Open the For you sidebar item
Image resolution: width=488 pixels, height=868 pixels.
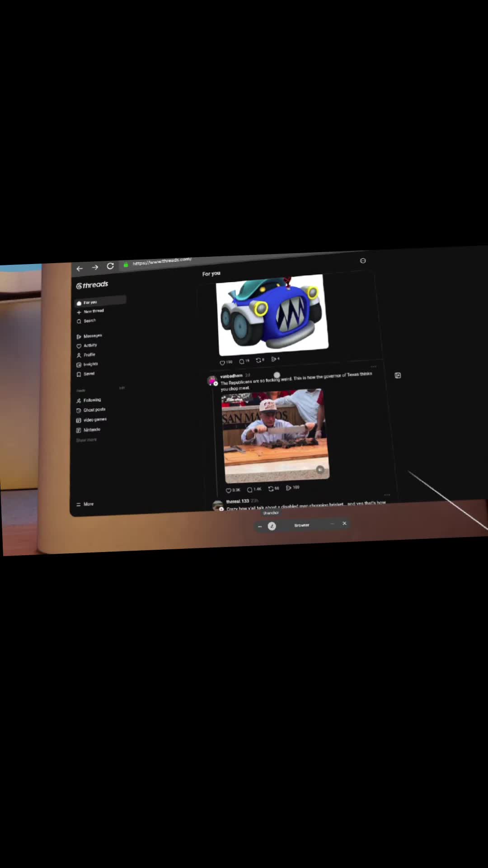100,302
